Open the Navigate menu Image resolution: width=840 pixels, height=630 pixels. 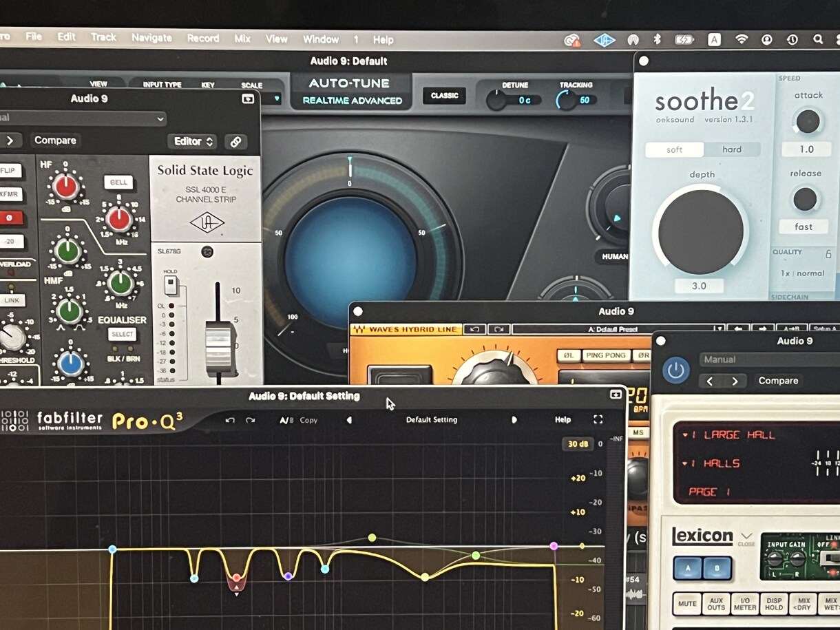(151, 38)
